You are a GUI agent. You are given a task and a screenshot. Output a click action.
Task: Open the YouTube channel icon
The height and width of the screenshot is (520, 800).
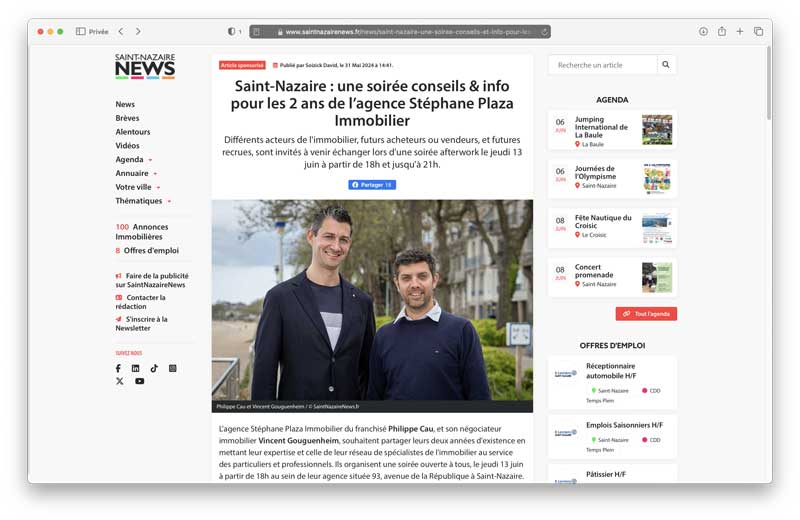point(139,381)
